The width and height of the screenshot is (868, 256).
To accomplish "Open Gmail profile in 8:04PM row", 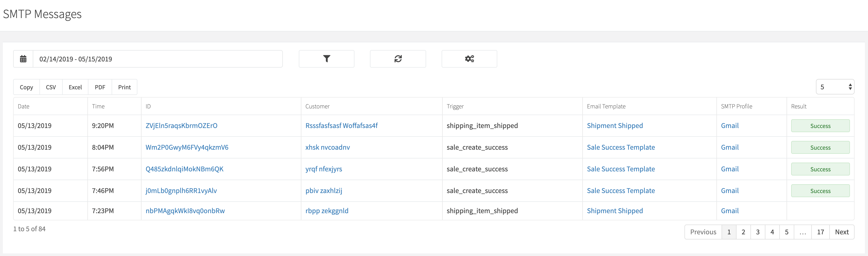I will [x=730, y=147].
